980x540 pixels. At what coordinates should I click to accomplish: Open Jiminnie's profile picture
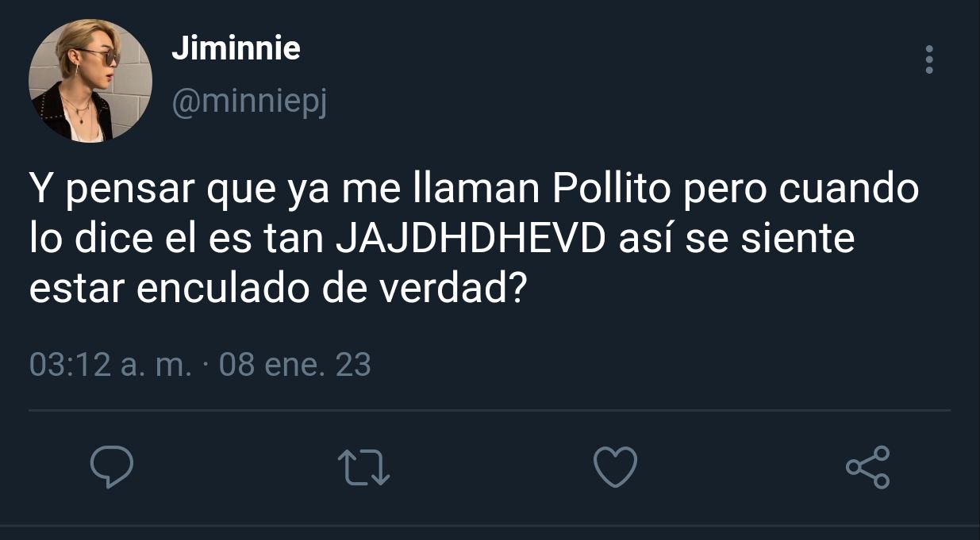(x=90, y=81)
